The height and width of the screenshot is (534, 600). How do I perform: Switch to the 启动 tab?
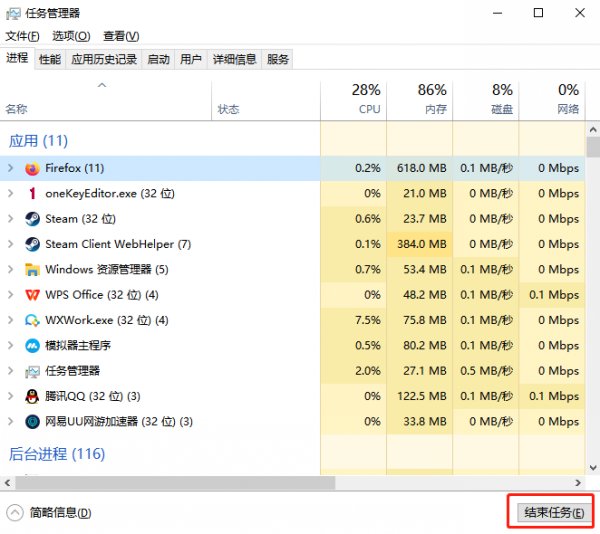point(158,59)
